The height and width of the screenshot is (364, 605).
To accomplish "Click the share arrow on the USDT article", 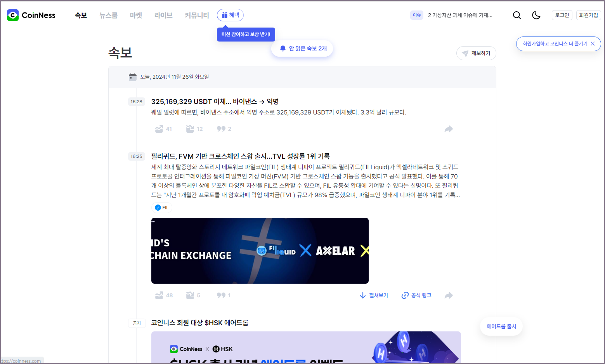I will 449,128.
